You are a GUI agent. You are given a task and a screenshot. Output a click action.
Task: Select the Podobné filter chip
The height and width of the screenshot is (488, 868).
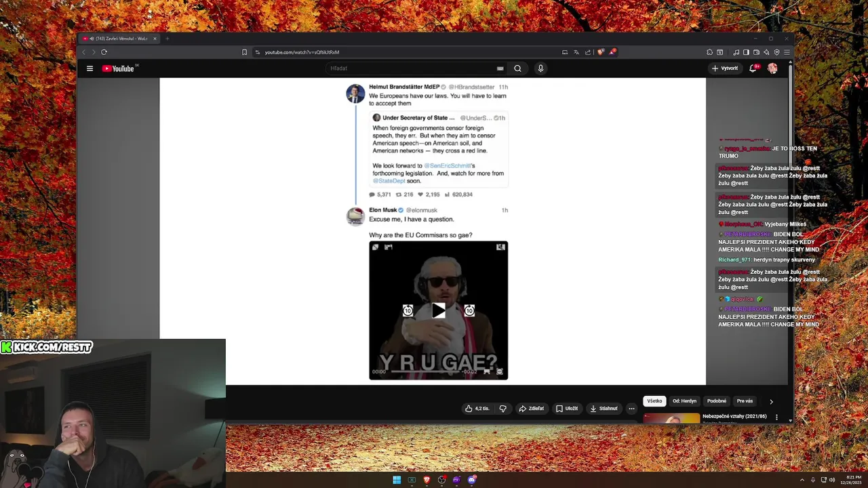[717, 401]
